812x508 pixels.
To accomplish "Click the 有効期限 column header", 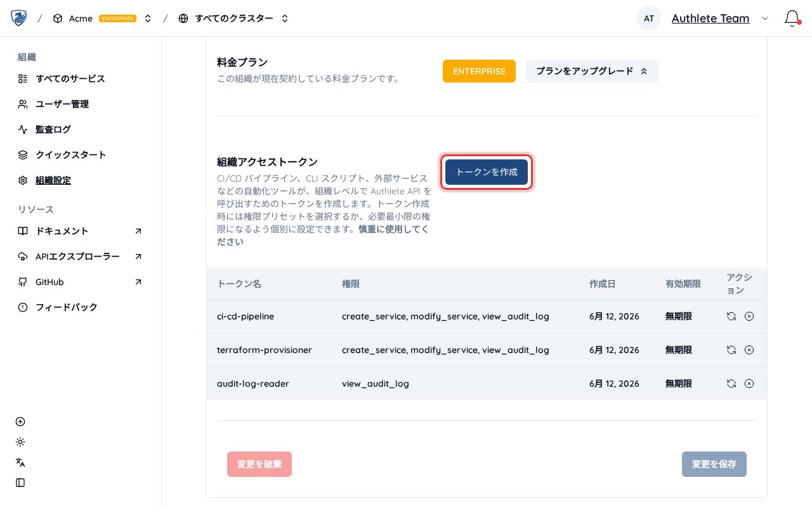I will (x=683, y=284).
